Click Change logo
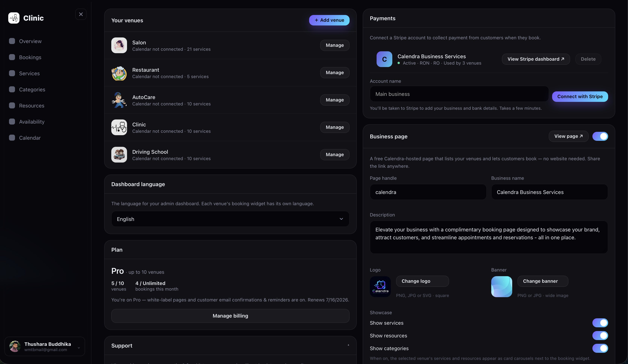This screenshot has width=628, height=364. (422, 281)
